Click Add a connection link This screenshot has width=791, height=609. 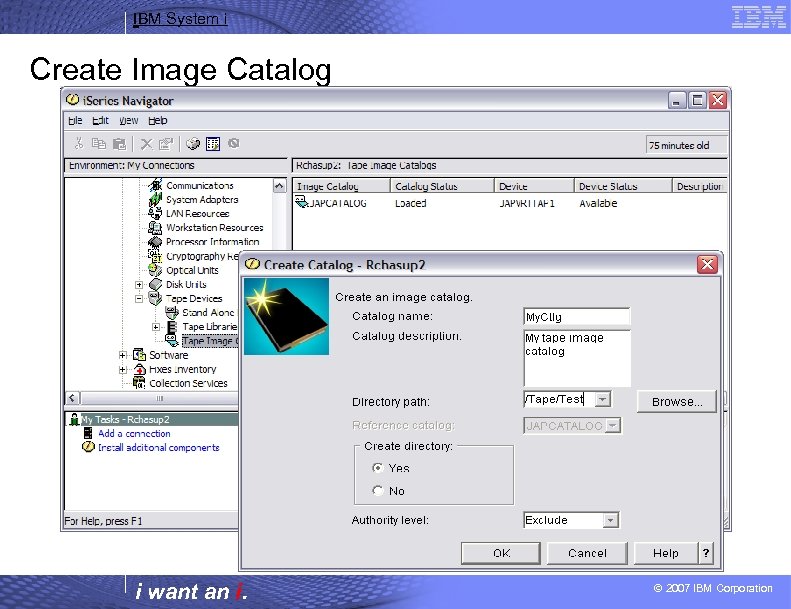click(x=134, y=433)
